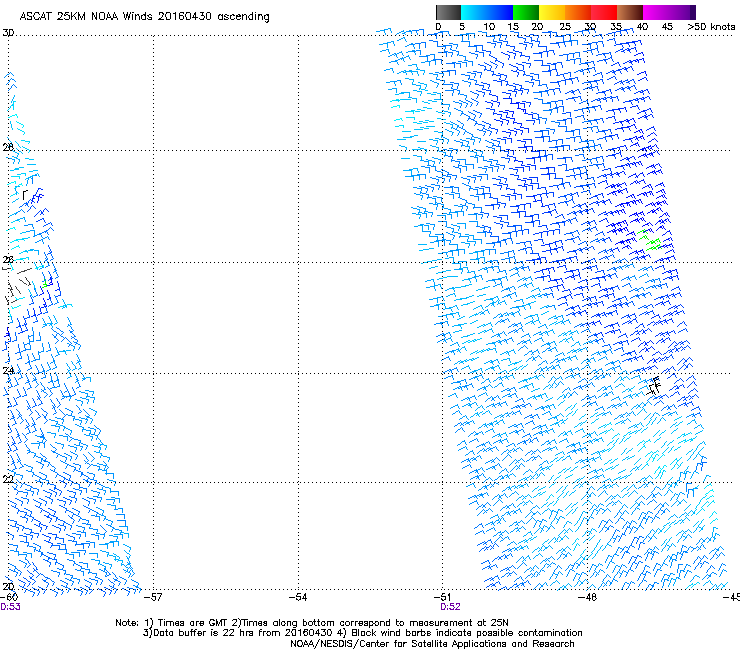Click the black wind barb near 27N in left swath
This screenshot has width=740, height=650.
click(x=25, y=194)
